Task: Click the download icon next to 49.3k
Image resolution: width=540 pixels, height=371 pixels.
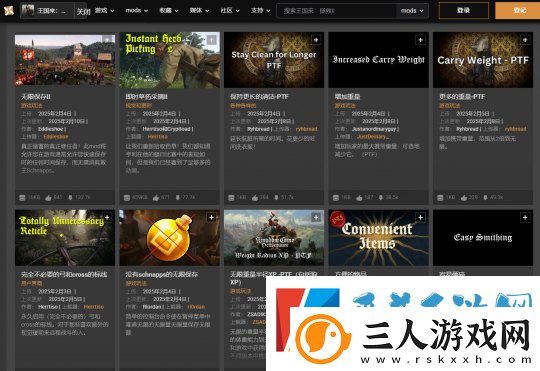Action: (485, 198)
